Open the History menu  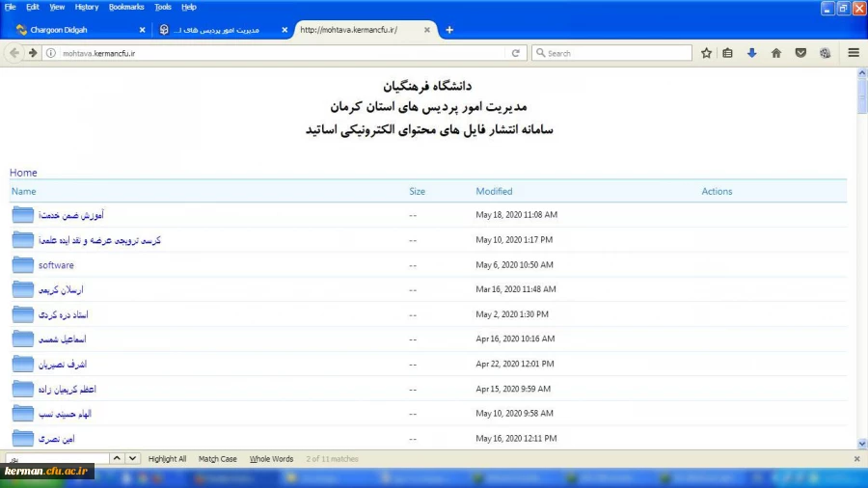click(x=87, y=7)
